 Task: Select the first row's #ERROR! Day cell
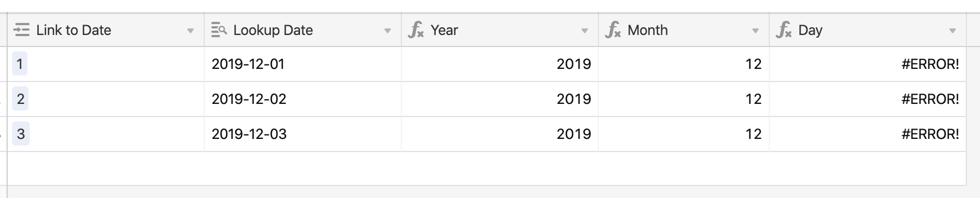coord(868,64)
